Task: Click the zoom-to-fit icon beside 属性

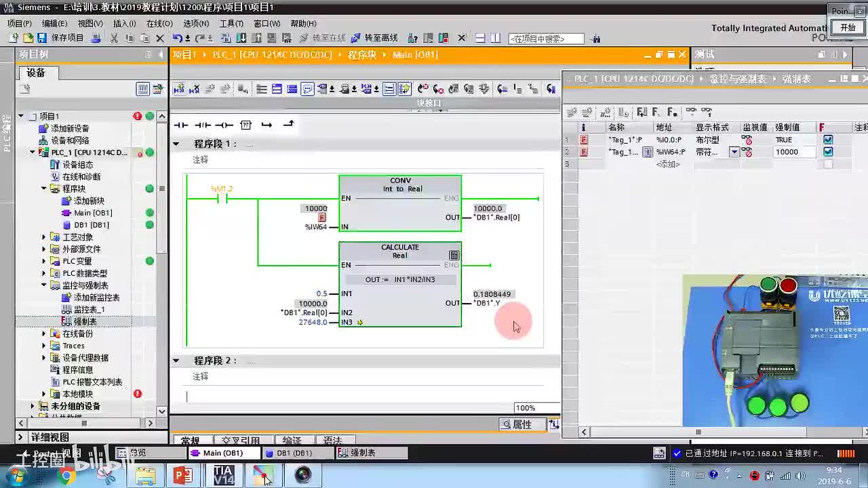Action: pyautogui.click(x=554, y=424)
